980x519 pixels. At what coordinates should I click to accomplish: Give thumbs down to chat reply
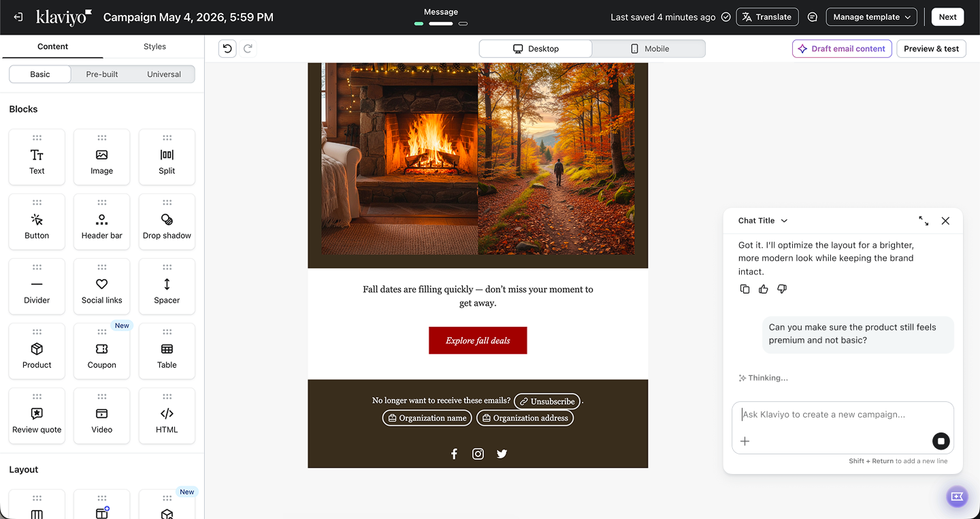(782, 289)
